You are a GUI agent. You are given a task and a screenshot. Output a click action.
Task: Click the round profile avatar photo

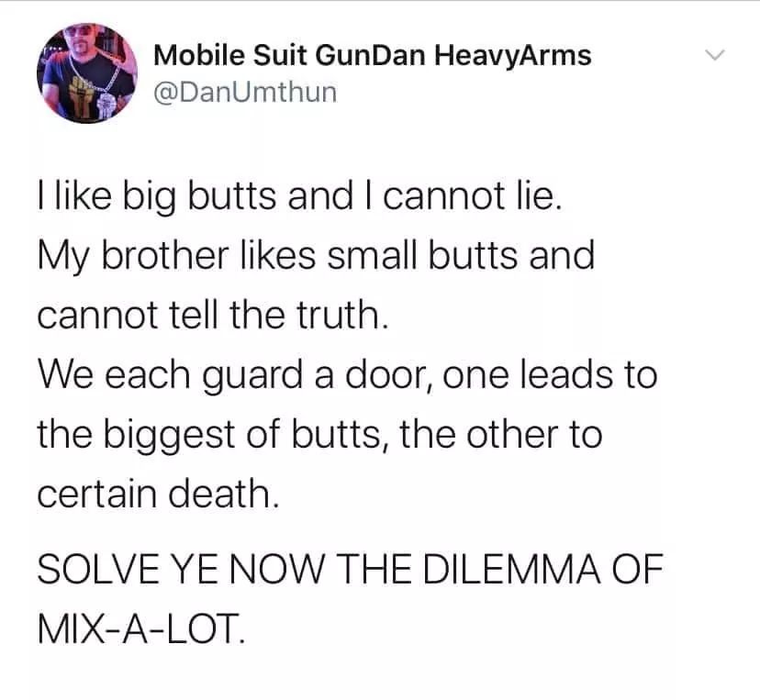(x=87, y=72)
